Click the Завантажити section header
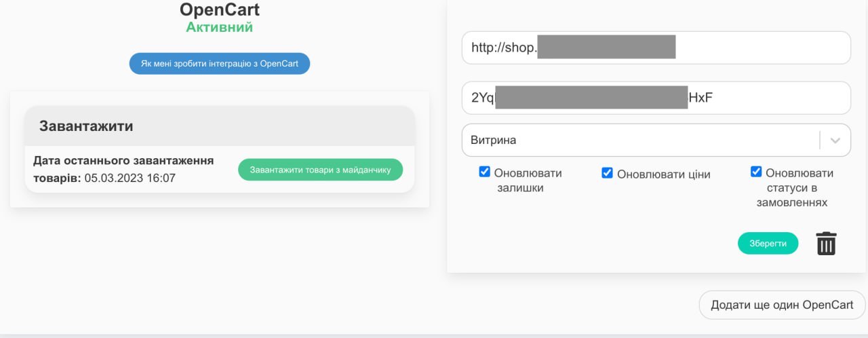Image resolution: width=868 pixels, height=338 pixels. 220,126
